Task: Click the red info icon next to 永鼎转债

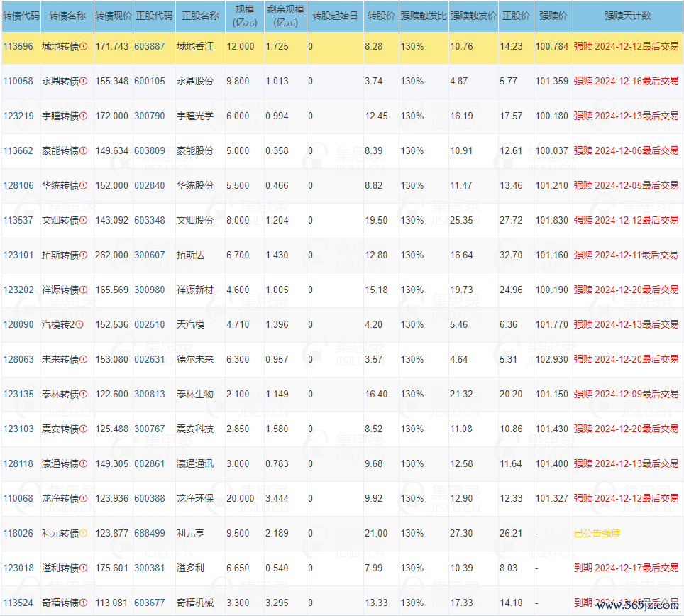Action: point(83,81)
